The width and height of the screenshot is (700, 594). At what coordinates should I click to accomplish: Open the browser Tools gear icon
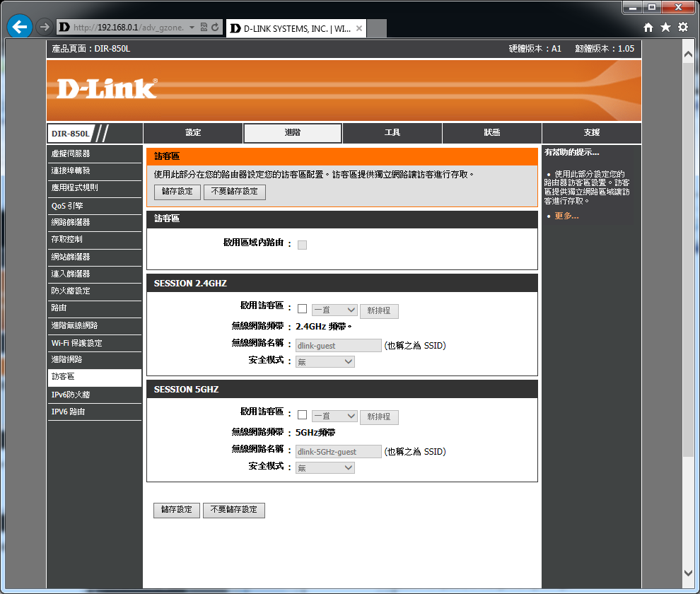click(682, 27)
